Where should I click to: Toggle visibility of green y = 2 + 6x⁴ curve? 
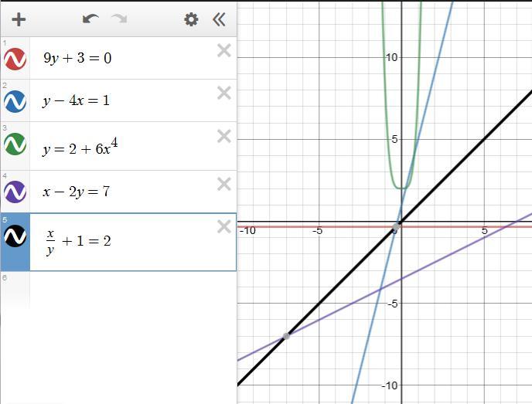(x=15, y=144)
